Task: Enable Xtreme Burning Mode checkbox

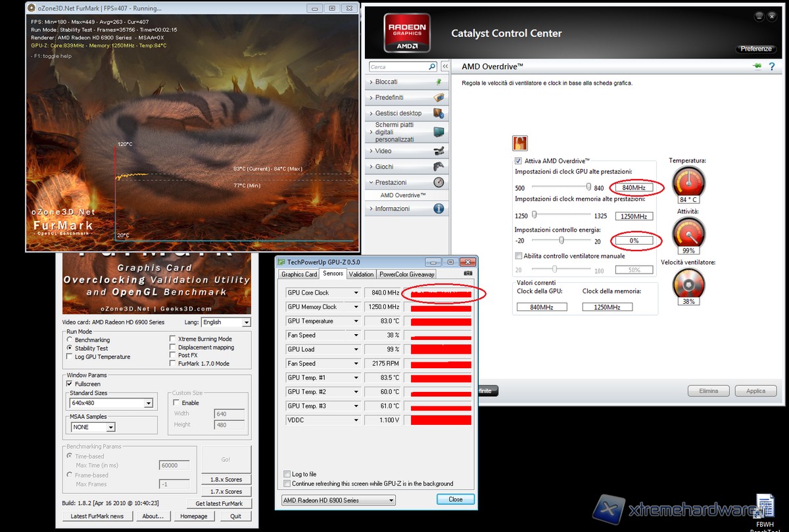Action: pyautogui.click(x=173, y=339)
